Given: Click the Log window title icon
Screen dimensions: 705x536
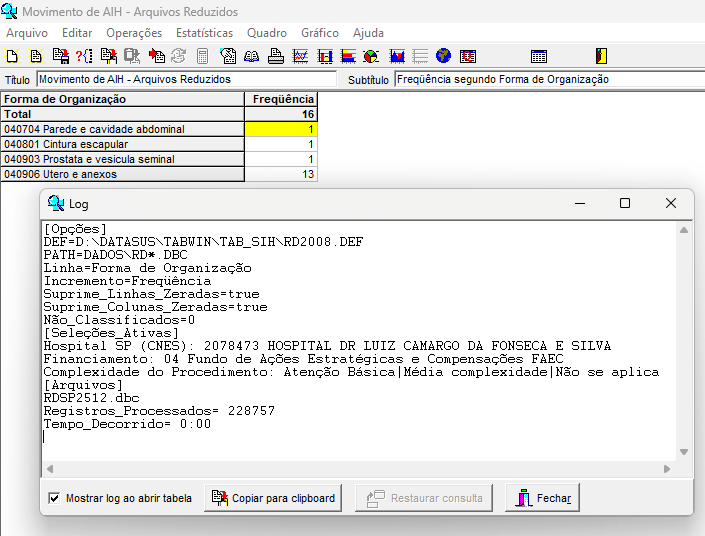Looking at the screenshot, I should click(x=56, y=203).
